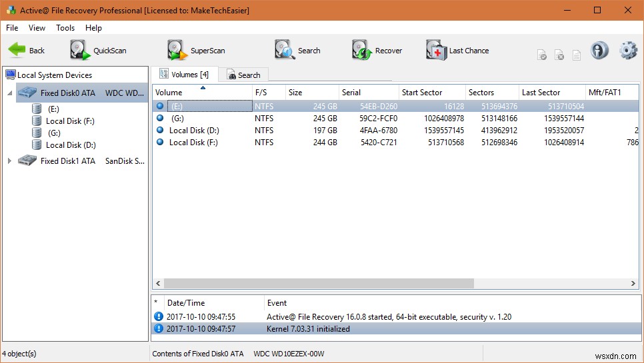The height and width of the screenshot is (363, 644).
Task: Sort by the Volume column header
Action: click(x=202, y=93)
